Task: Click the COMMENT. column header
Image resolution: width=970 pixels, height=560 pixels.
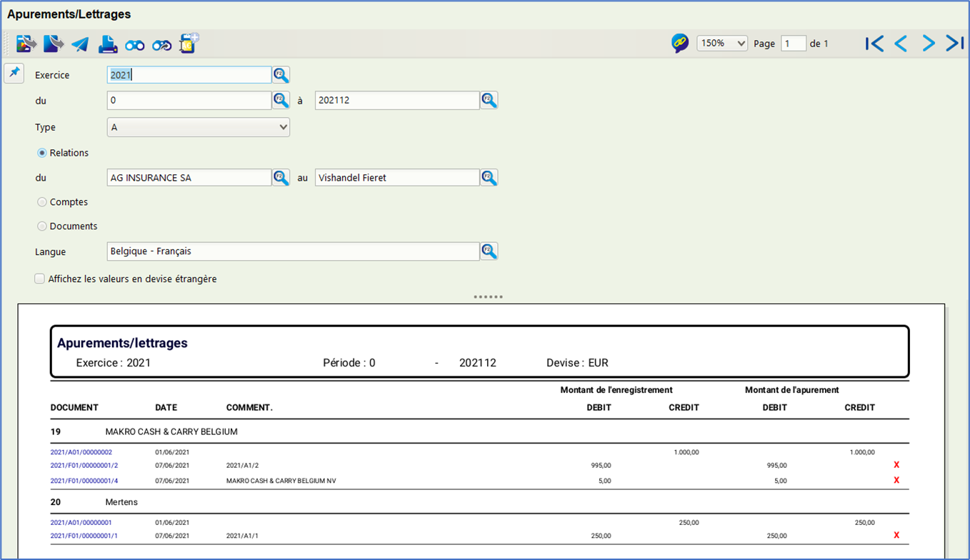Action: tap(249, 407)
